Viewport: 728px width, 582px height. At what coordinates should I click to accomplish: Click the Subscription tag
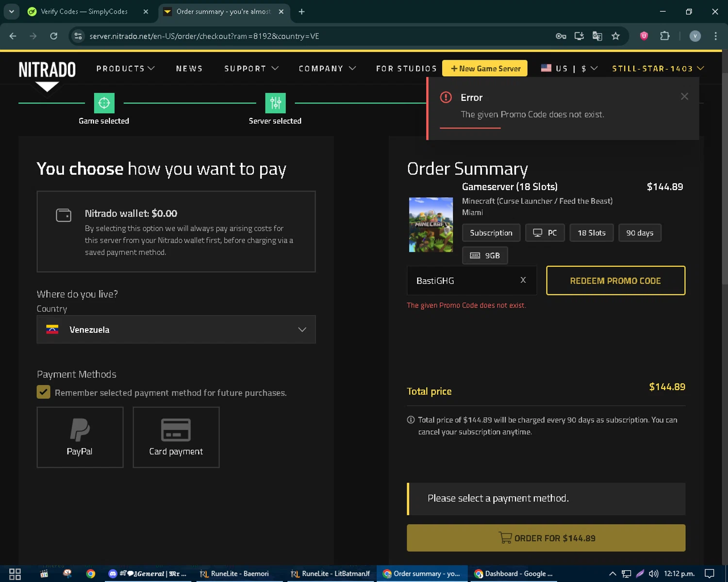pyautogui.click(x=491, y=233)
